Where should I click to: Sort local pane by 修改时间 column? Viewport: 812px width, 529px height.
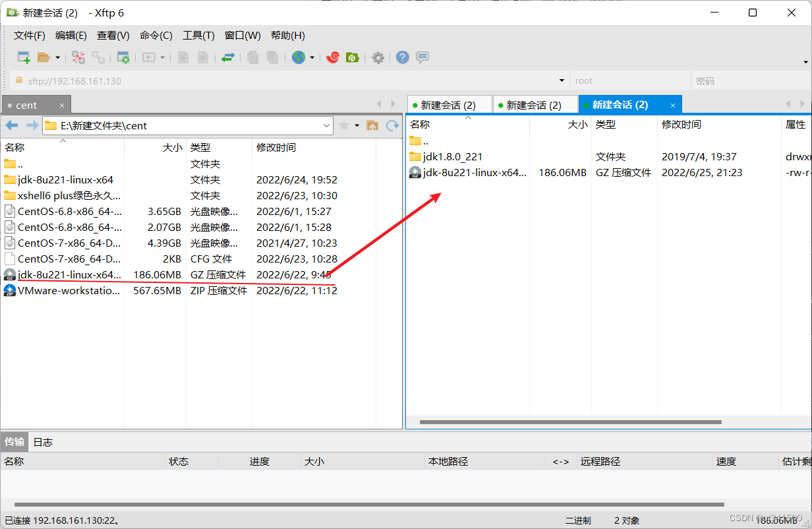point(314,148)
